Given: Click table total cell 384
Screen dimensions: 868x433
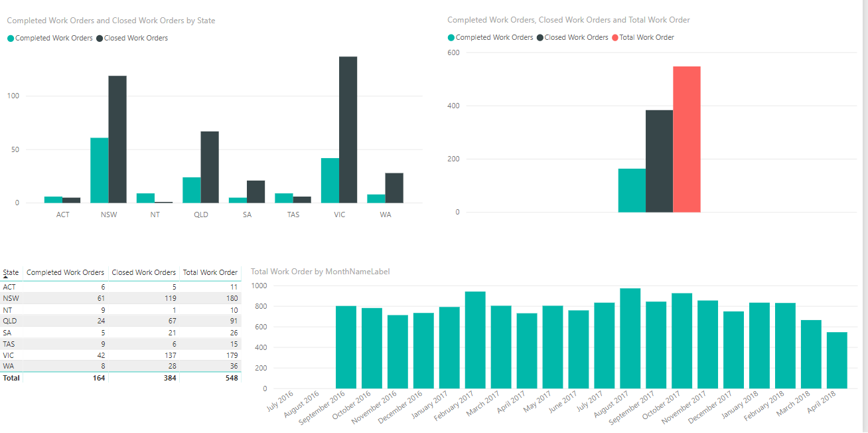Looking at the screenshot, I should pos(170,377).
